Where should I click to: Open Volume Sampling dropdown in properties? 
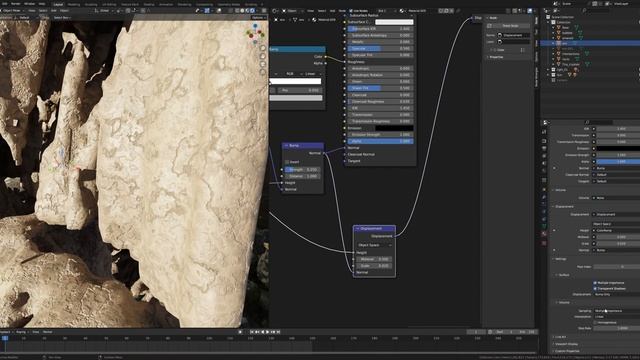point(617,311)
